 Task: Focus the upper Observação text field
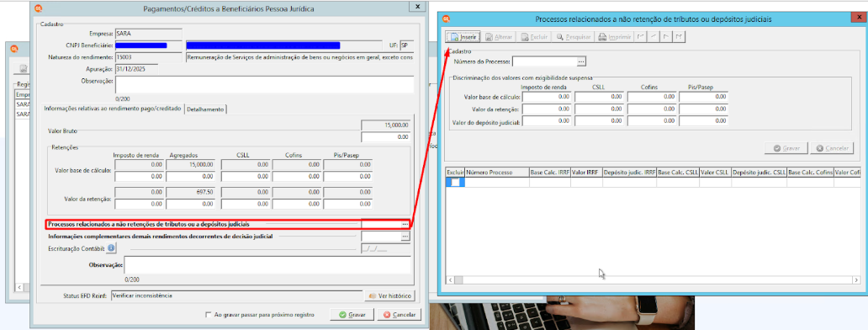point(264,85)
